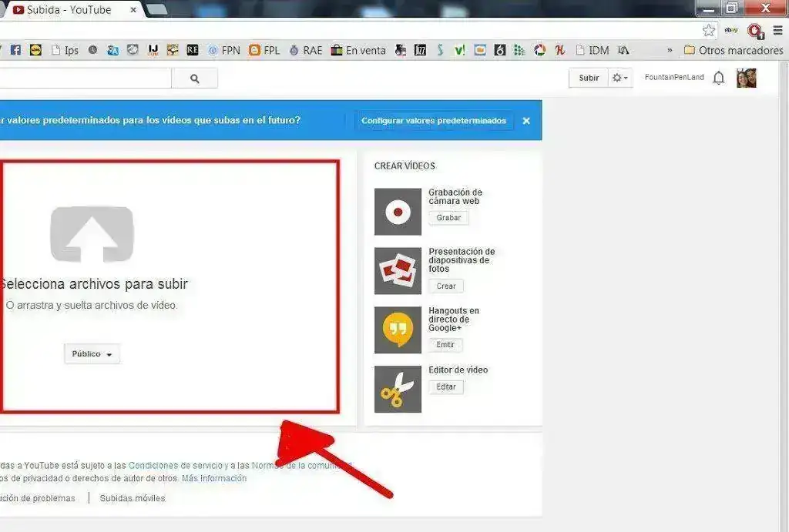Click Configurar valores predeterminados

coord(434,120)
